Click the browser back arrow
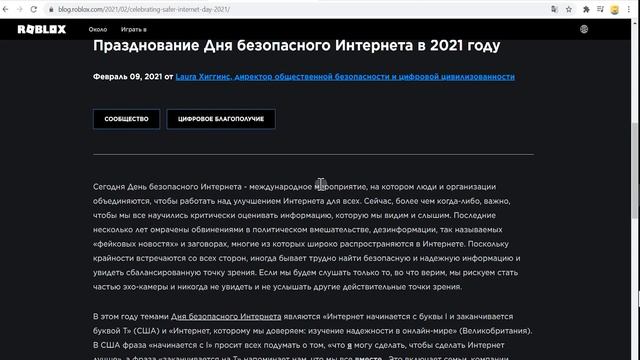Viewport: 640px width, 360px height. click(x=5, y=9)
